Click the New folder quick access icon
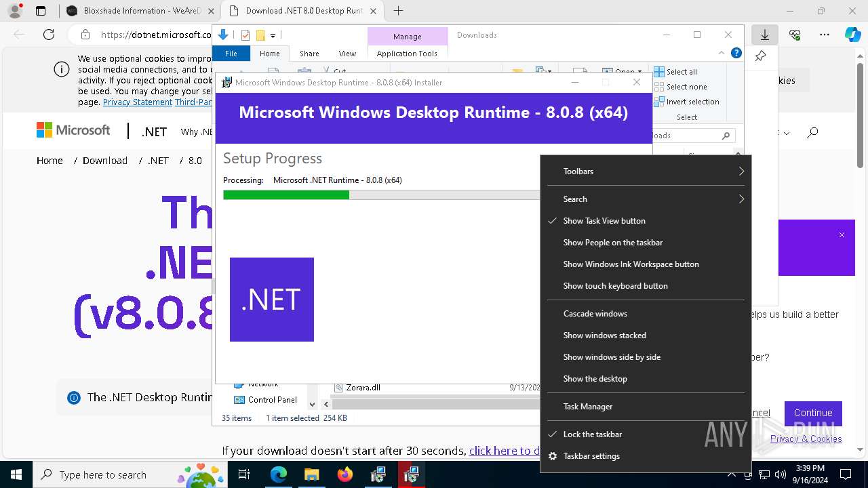This screenshot has height=488, width=868. pyautogui.click(x=260, y=35)
